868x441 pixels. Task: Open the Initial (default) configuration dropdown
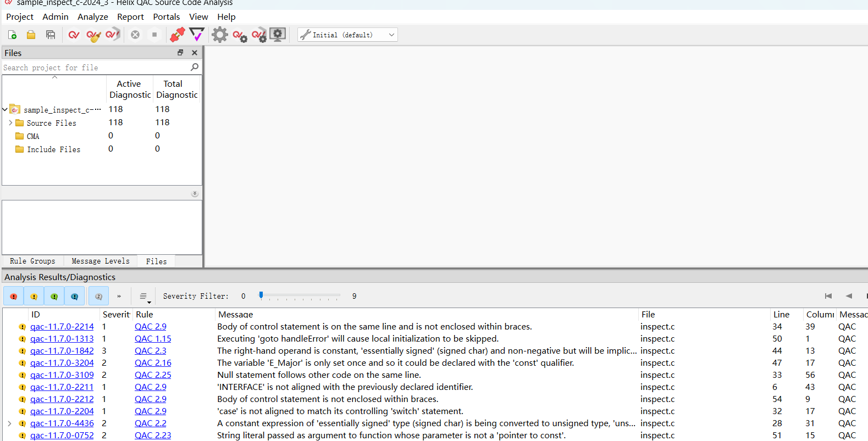tap(347, 35)
